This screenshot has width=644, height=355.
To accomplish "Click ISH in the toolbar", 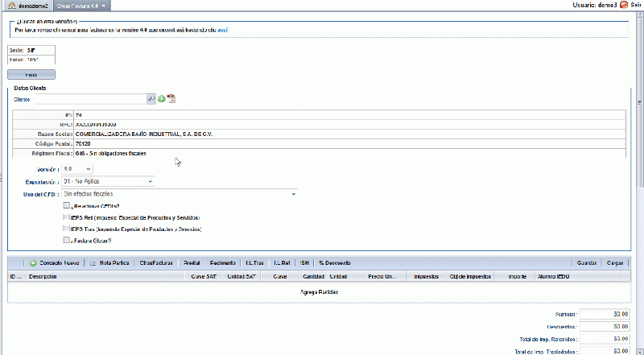I will click(x=304, y=263).
